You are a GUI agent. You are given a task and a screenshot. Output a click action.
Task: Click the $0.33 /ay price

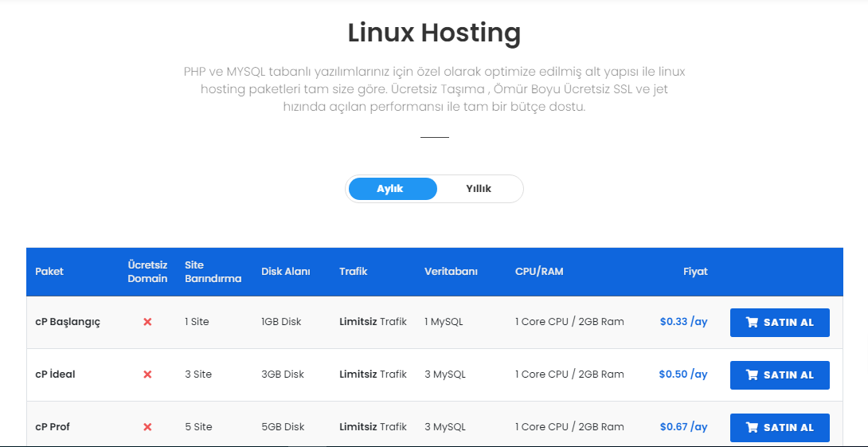pos(684,321)
